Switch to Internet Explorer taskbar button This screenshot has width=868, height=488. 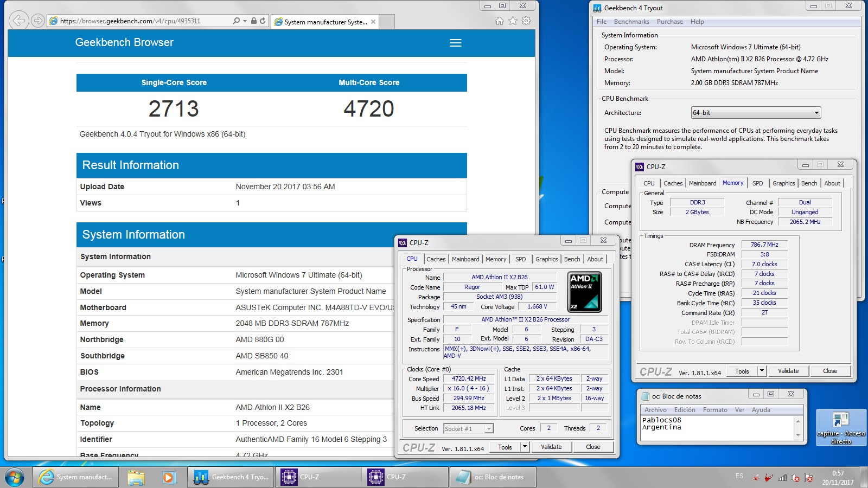click(76, 477)
